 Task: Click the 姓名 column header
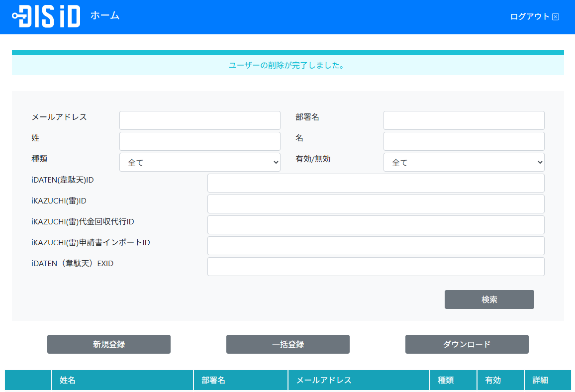pos(122,380)
